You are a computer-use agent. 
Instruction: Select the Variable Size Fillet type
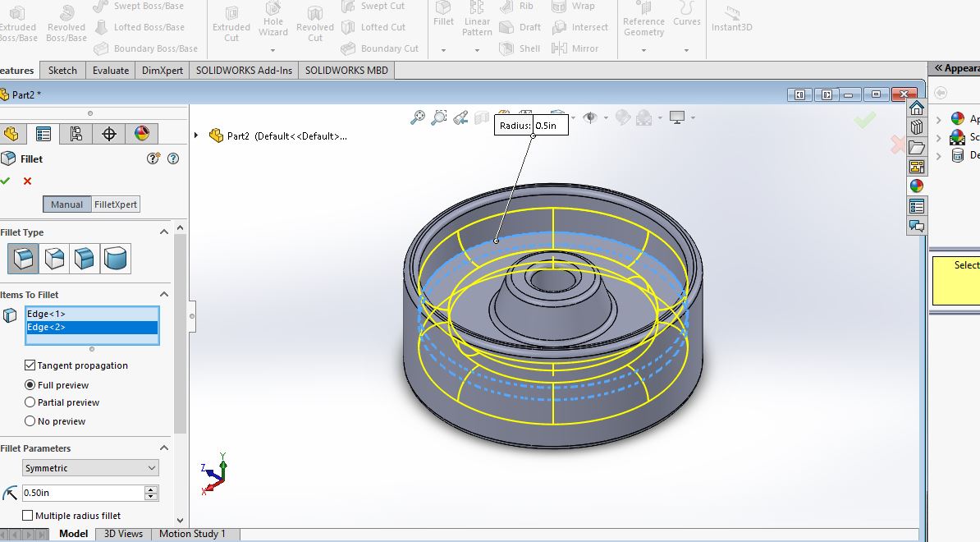pyautogui.click(x=53, y=258)
